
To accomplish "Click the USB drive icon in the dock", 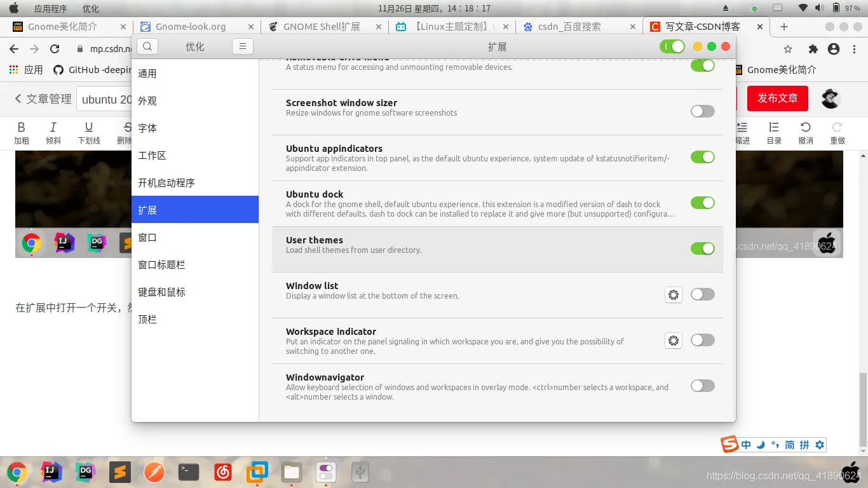I will point(360,471).
